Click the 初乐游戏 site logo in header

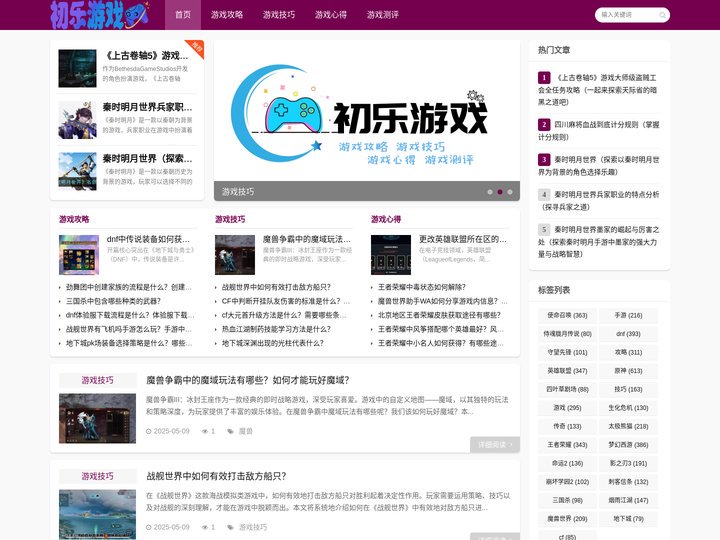(100, 15)
